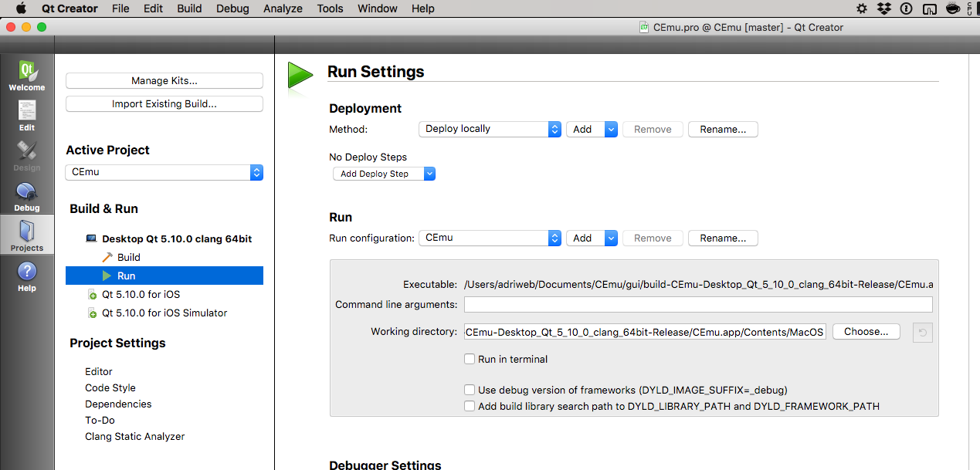980x470 pixels.
Task: Enable Add build library search path option
Action: [470, 406]
